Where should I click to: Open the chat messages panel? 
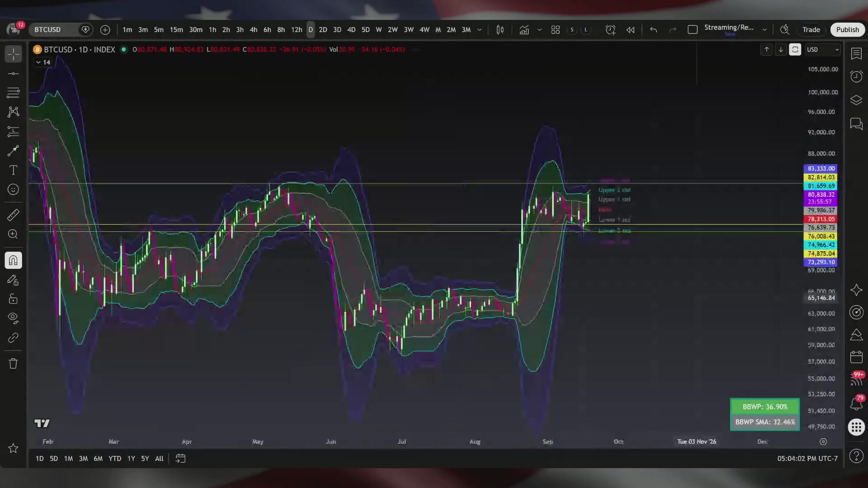(856, 124)
